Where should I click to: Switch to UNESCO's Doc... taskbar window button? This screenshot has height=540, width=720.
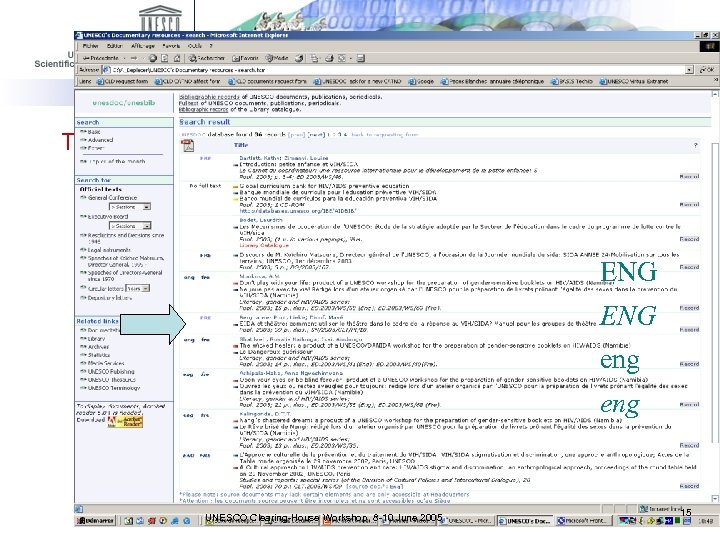point(525,521)
